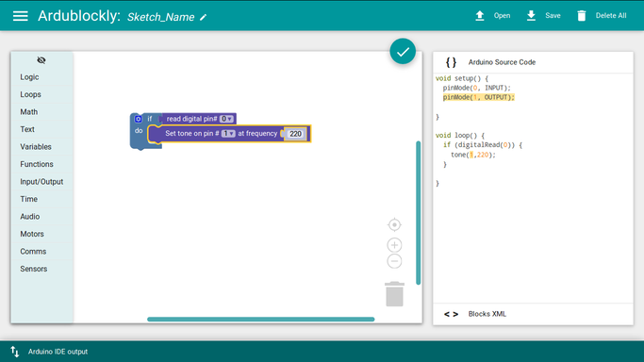Zoom out with the minus icon
The height and width of the screenshot is (362, 644).
(x=394, y=261)
